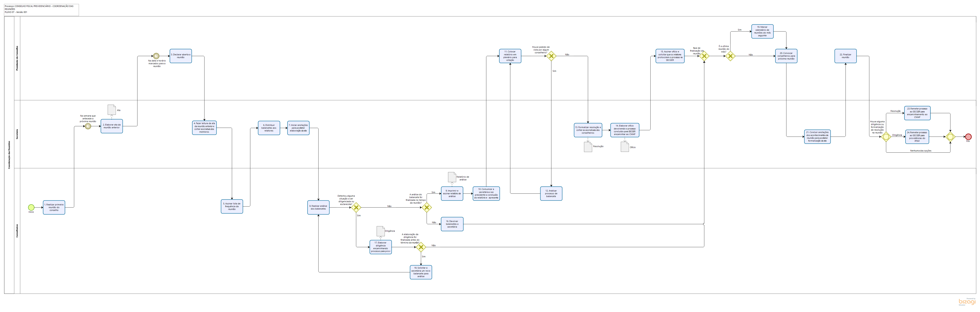The height and width of the screenshot is (312, 980).
Task: Click the process title box at top-left
Action: click(x=41, y=10)
